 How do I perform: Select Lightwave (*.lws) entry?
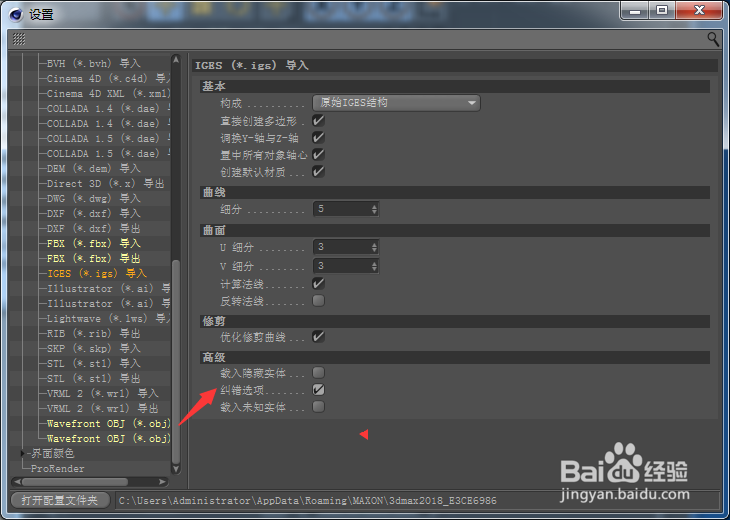click(x=108, y=318)
